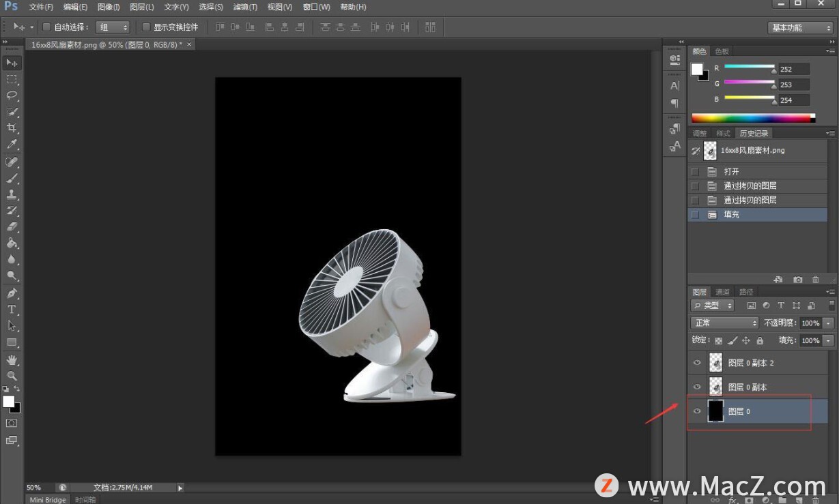
Task: Open the Auto-Select '组' dropdown
Action: coord(113,27)
